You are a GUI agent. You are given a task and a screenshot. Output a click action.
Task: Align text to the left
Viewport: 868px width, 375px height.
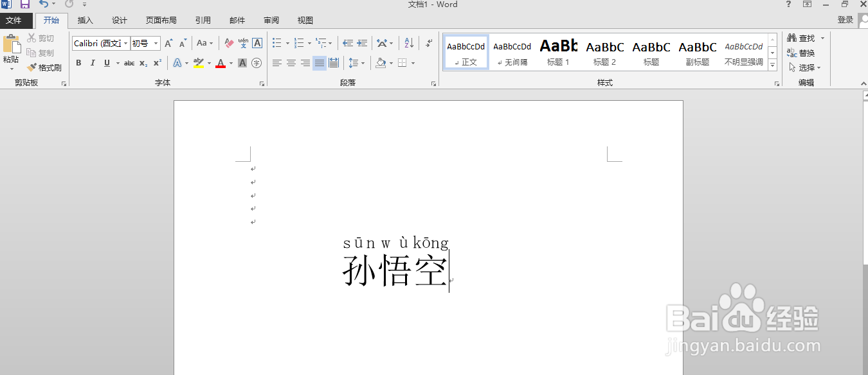point(277,63)
